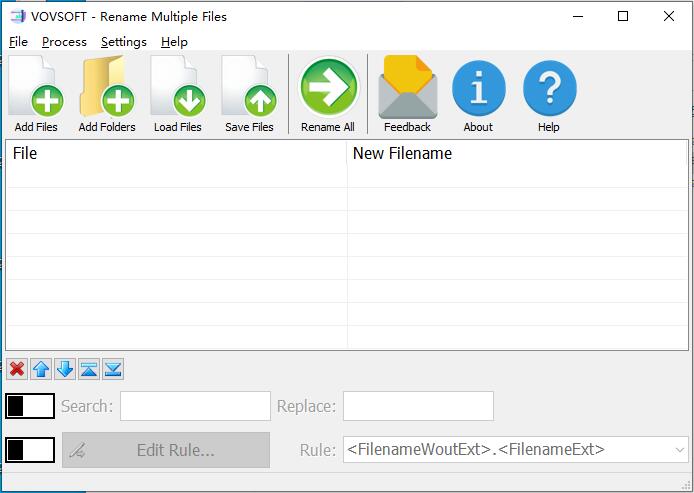Move selected file to bottom of list
Screen dimensions: 694x493
click(113, 369)
